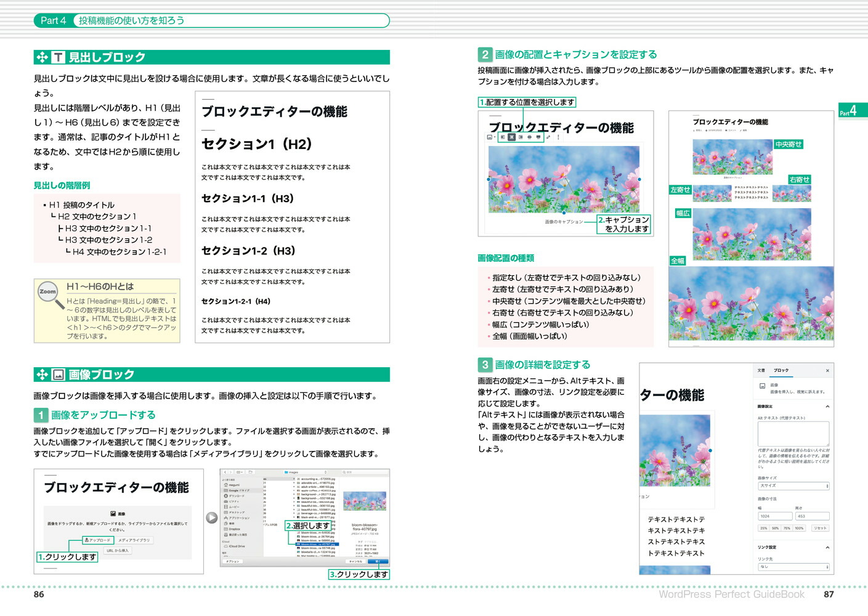Click the オプション button in file dialog

[232, 561]
